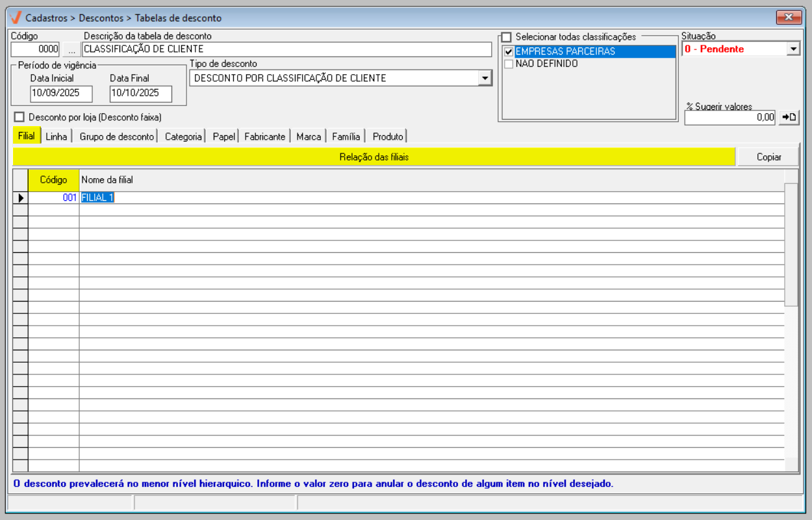Expand the Tipo de desconto dropdown

point(484,78)
